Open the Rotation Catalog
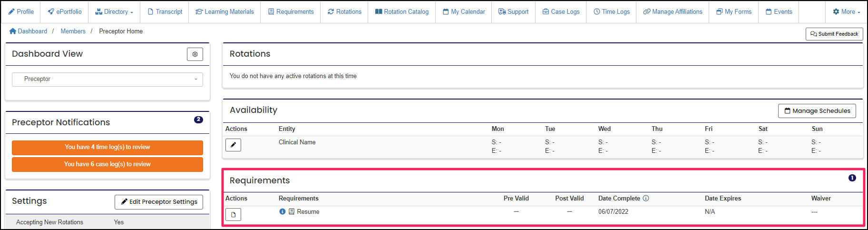 (401, 11)
